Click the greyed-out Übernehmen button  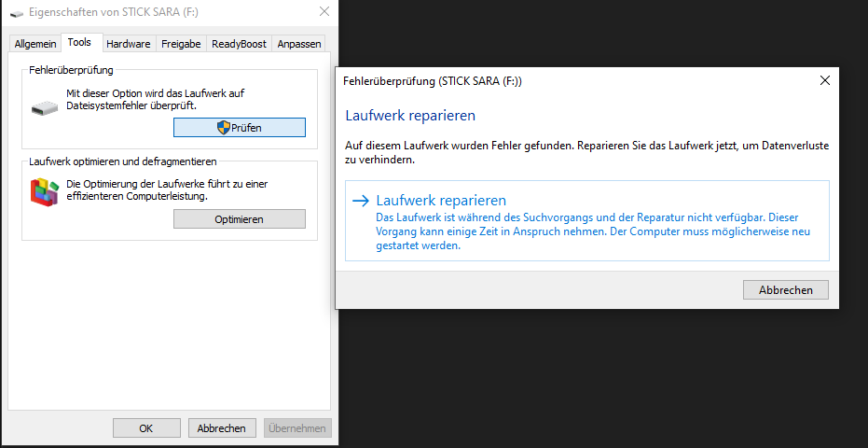click(x=297, y=428)
